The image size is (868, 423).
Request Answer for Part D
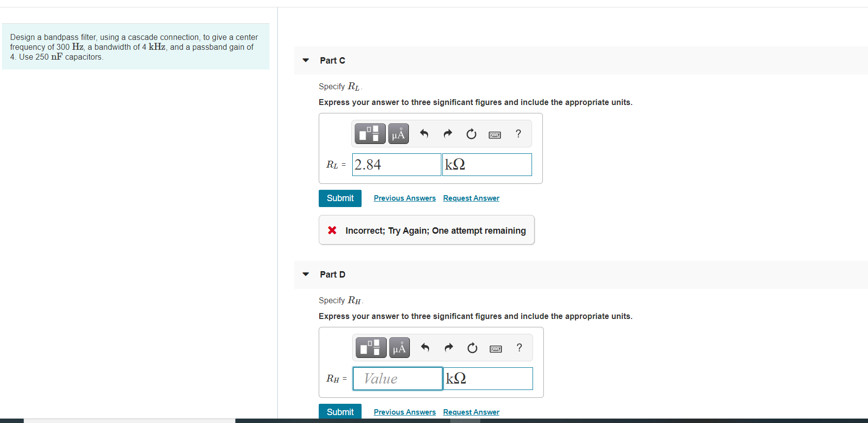click(471, 412)
